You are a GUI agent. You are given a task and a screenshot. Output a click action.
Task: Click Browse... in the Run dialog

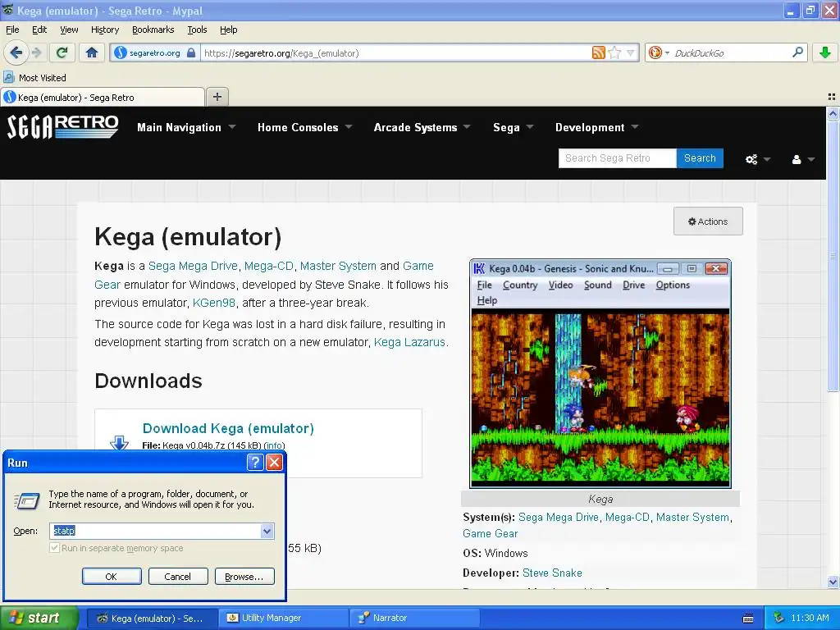pos(244,577)
